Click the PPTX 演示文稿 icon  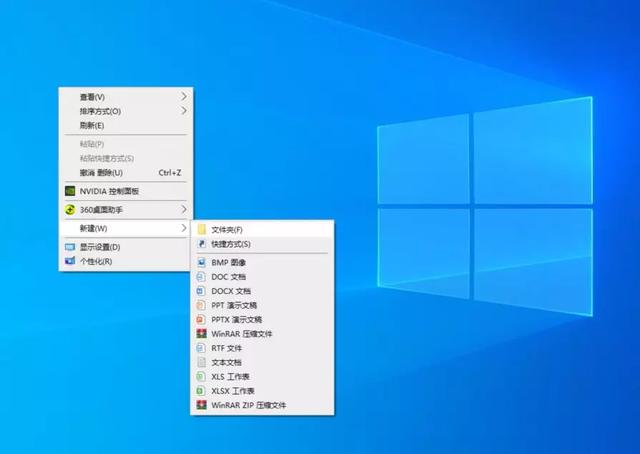click(201, 320)
